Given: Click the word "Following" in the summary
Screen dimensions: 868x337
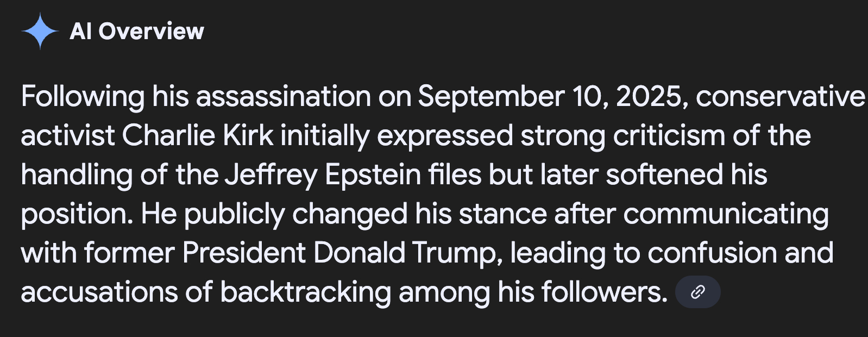Looking at the screenshot, I should 83,97.
